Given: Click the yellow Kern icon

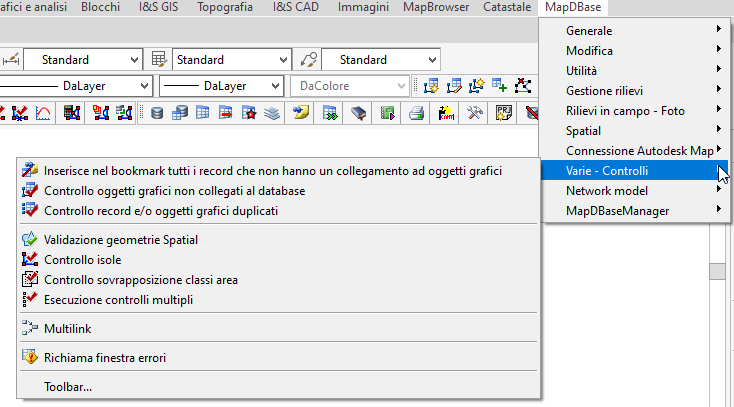Looking at the screenshot, I should point(446,113).
